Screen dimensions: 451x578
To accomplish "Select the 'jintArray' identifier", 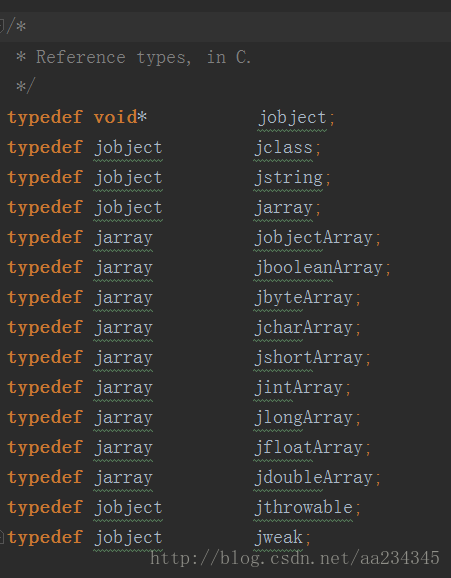I will (x=298, y=388).
